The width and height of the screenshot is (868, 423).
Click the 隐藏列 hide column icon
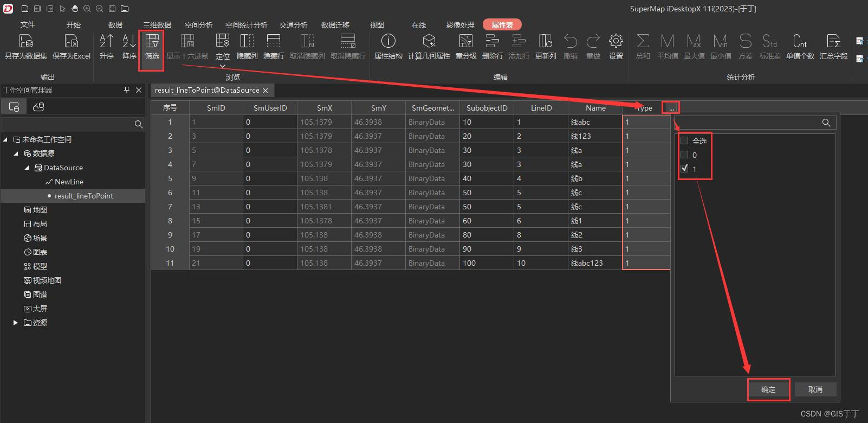tap(247, 41)
